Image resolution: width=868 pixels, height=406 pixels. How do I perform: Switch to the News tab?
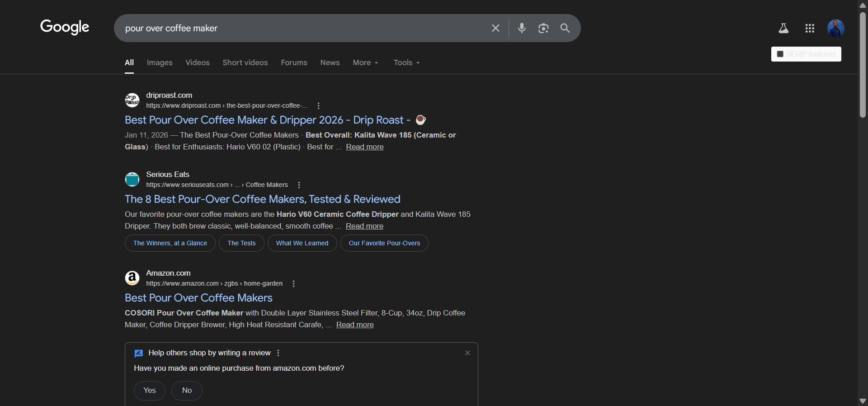pos(330,62)
